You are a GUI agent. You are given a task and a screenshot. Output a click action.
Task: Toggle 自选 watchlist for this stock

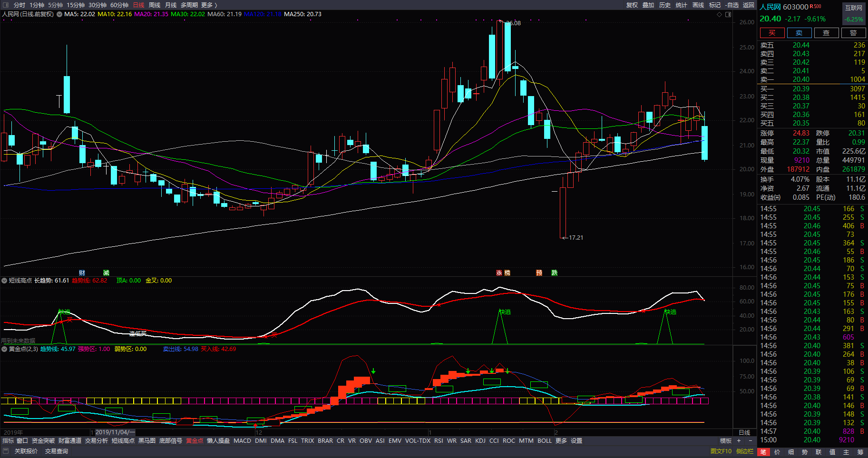point(732,5)
